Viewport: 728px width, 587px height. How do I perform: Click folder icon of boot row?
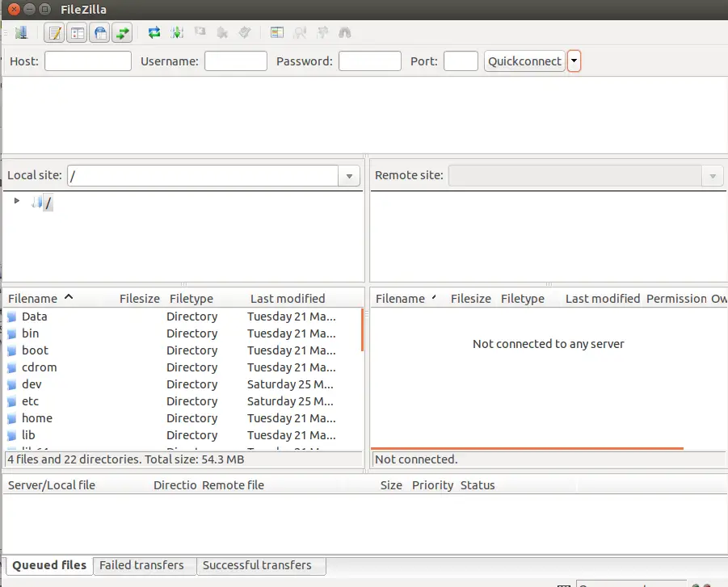(12, 351)
